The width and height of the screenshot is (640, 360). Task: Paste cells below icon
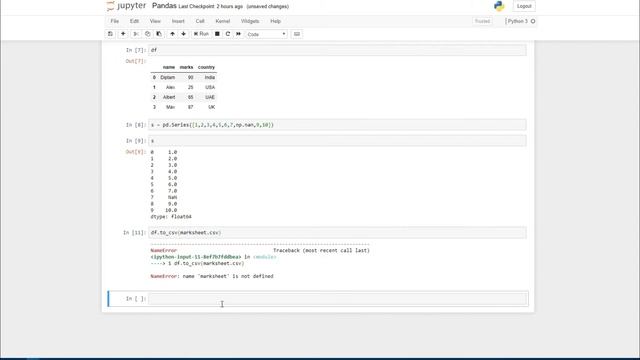(159, 34)
